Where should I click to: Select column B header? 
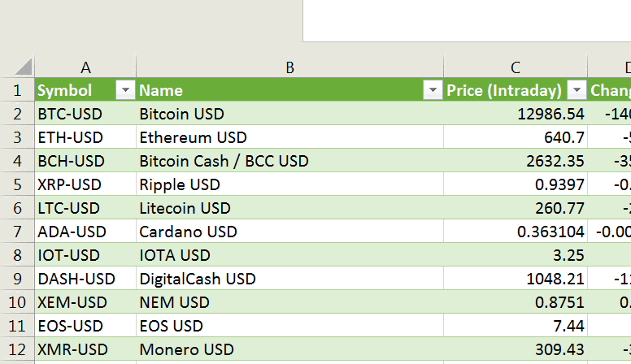tap(289, 67)
